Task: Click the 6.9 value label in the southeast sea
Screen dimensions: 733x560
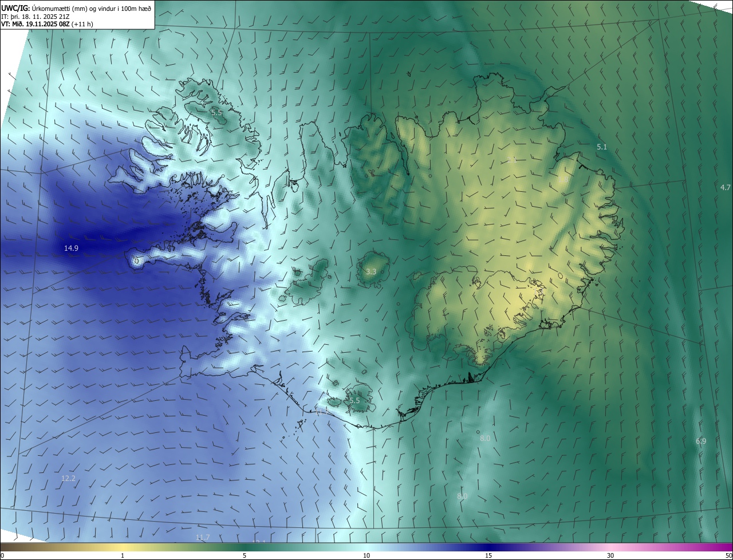Action: point(701,441)
